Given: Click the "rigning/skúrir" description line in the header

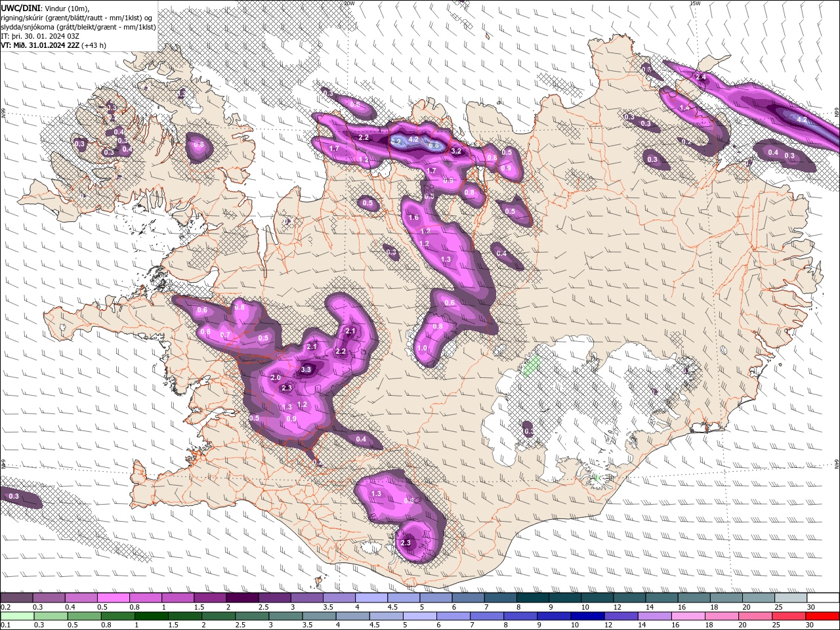Looking at the screenshot, I should pyautogui.click(x=77, y=17).
